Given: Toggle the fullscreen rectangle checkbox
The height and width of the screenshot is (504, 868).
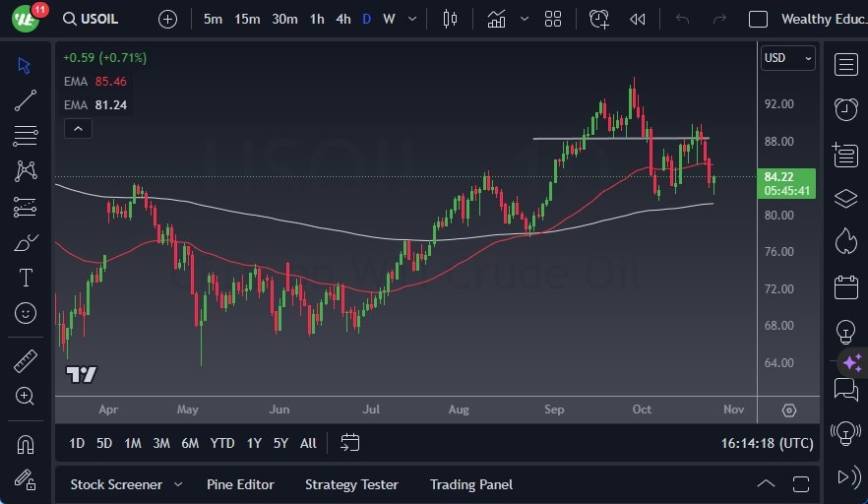Looking at the screenshot, I should click(758, 19).
